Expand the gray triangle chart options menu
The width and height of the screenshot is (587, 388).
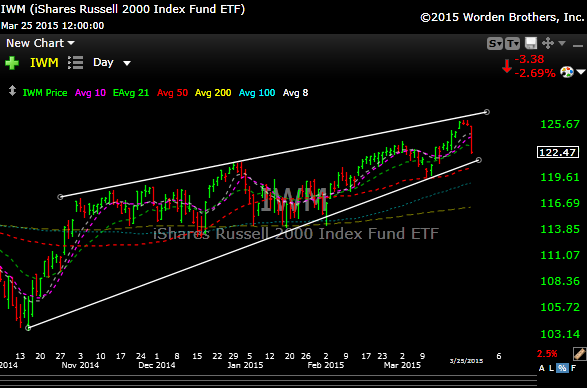point(562,43)
